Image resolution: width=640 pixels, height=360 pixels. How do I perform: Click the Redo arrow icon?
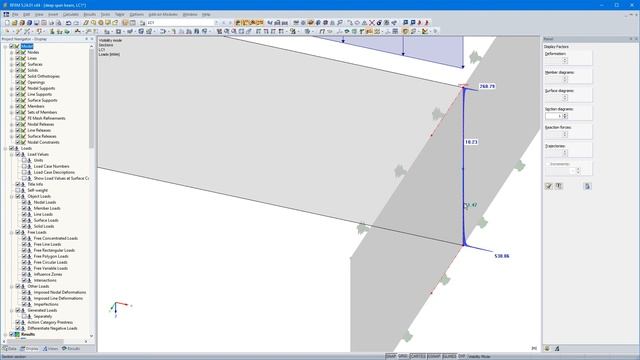pos(76,23)
